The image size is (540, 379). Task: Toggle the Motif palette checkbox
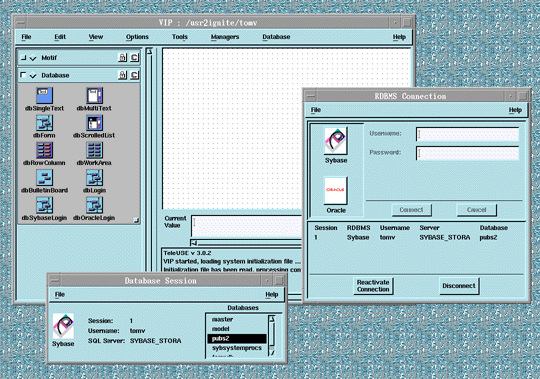pyautogui.click(x=23, y=58)
